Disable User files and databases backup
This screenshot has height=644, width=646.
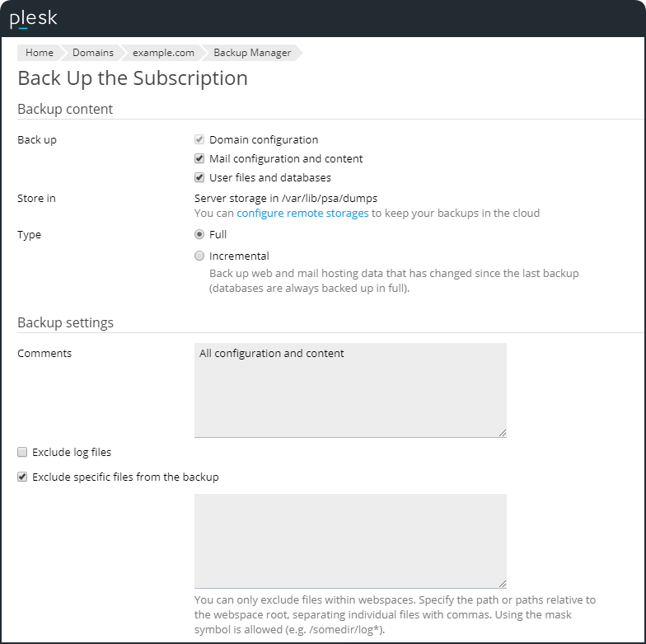(x=199, y=178)
